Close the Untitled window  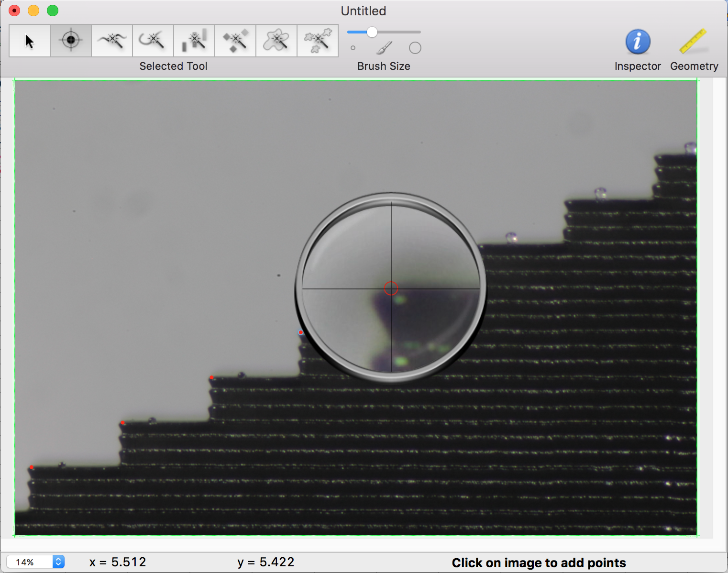(14, 11)
